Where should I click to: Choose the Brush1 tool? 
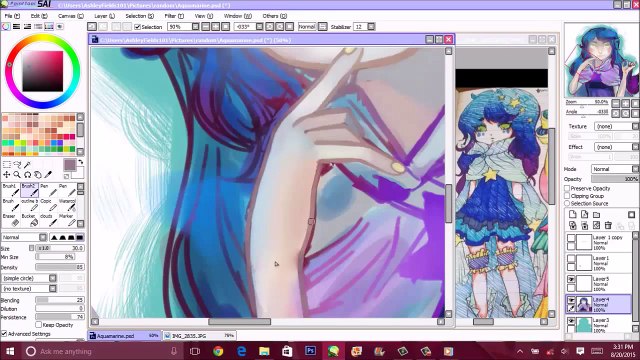10,190
